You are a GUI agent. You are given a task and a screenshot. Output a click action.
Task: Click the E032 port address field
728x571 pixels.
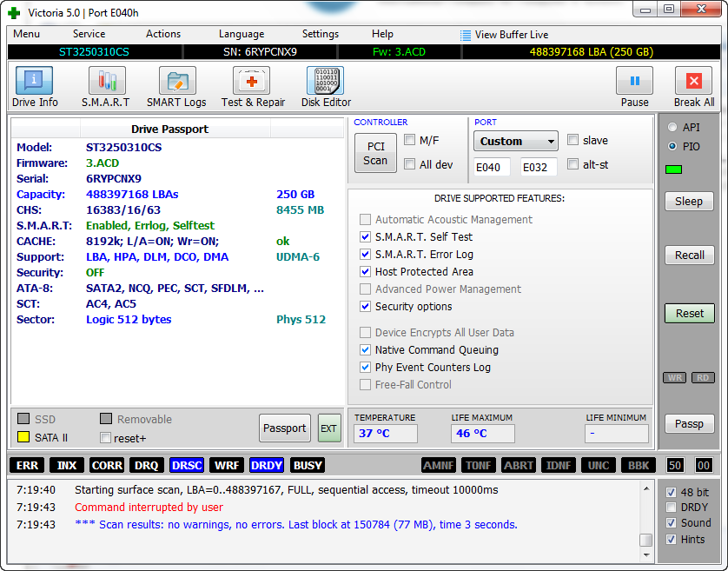[x=539, y=167]
